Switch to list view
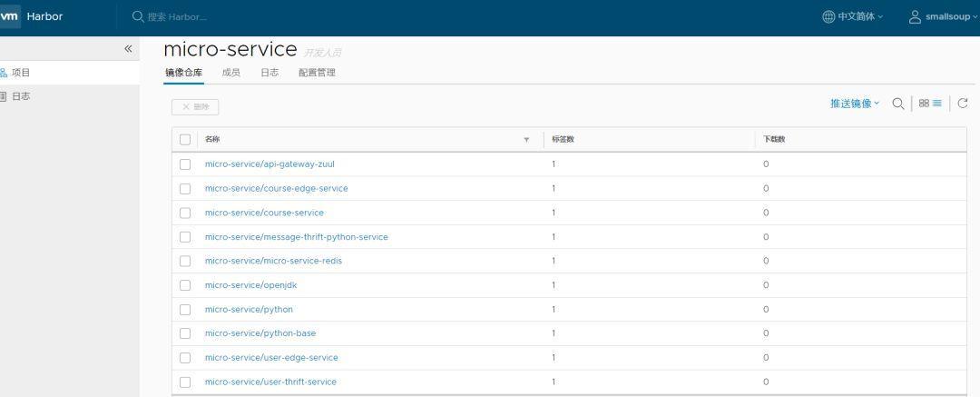 [x=937, y=104]
